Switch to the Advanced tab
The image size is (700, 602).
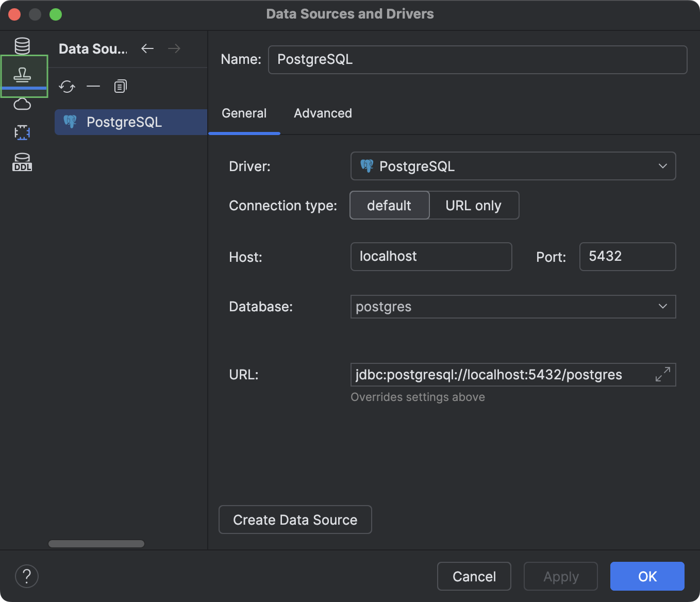[323, 113]
